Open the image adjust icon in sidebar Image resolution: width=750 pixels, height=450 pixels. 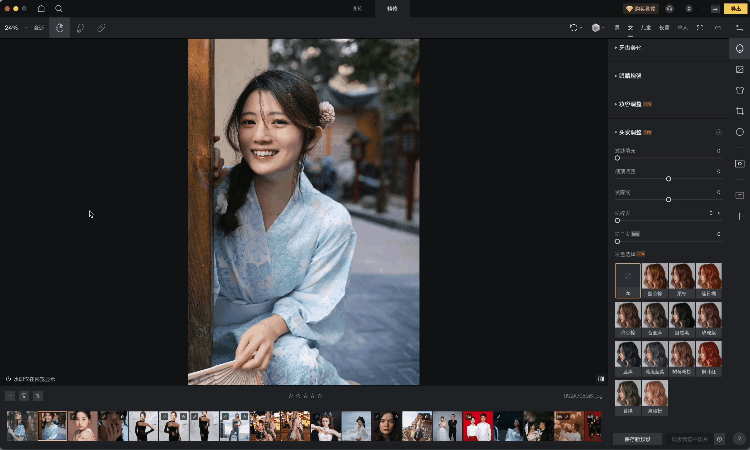(739, 69)
